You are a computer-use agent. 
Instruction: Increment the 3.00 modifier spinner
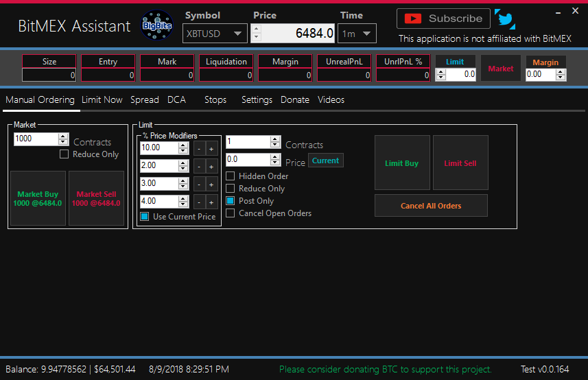[x=183, y=181]
